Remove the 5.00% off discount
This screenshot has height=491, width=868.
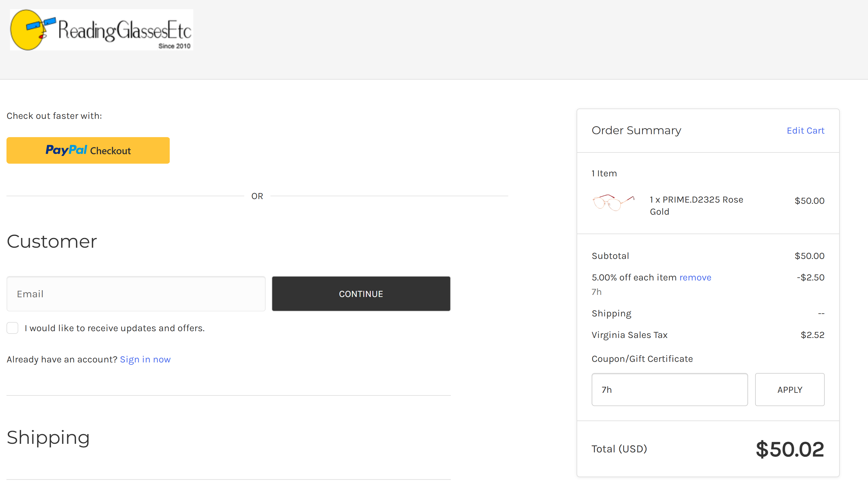tap(695, 277)
